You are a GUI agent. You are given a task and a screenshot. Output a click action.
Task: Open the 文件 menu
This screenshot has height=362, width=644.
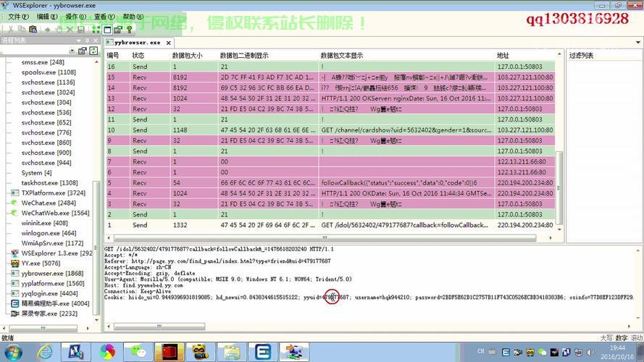point(19,17)
